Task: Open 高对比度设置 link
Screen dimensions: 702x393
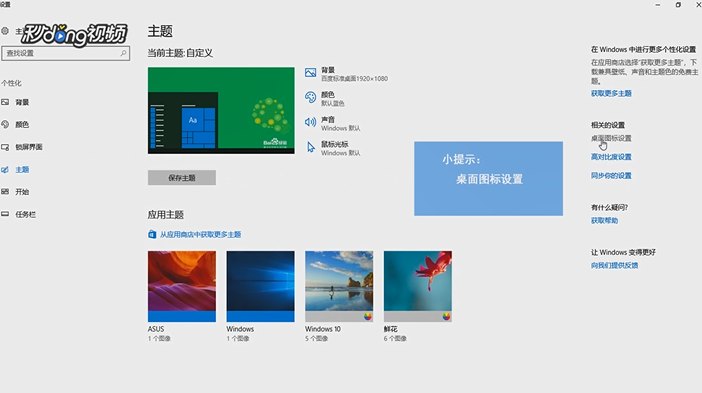Action: tap(611, 157)
